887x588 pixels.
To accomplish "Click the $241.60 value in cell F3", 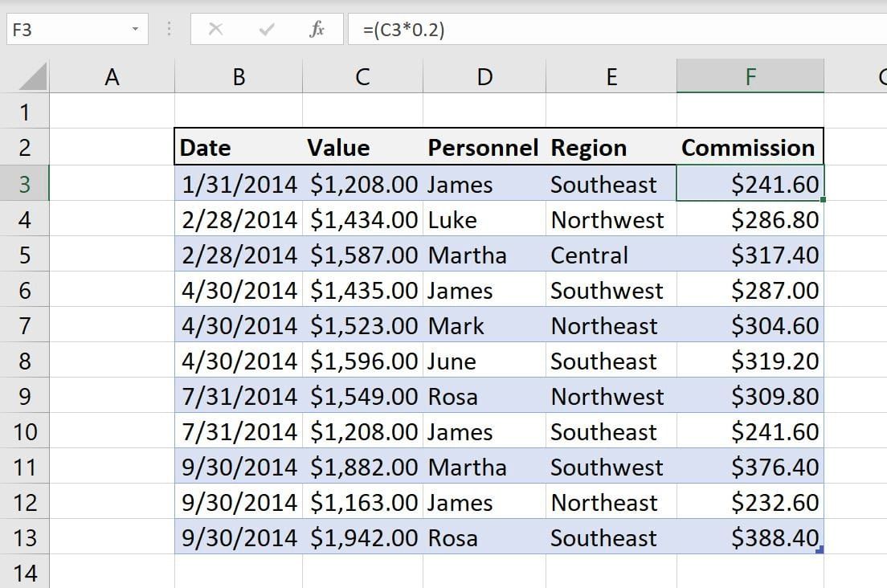I will [750, 184].
